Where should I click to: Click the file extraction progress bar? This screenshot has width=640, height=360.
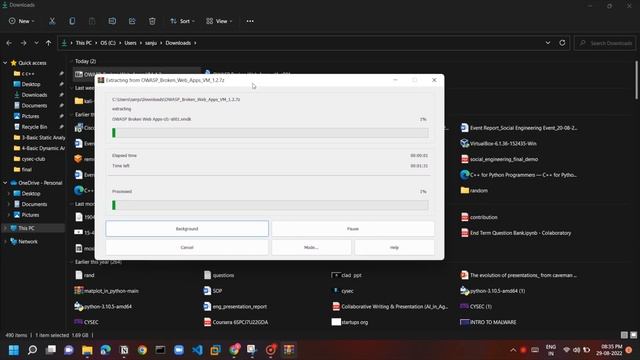[x=270, y=133]
